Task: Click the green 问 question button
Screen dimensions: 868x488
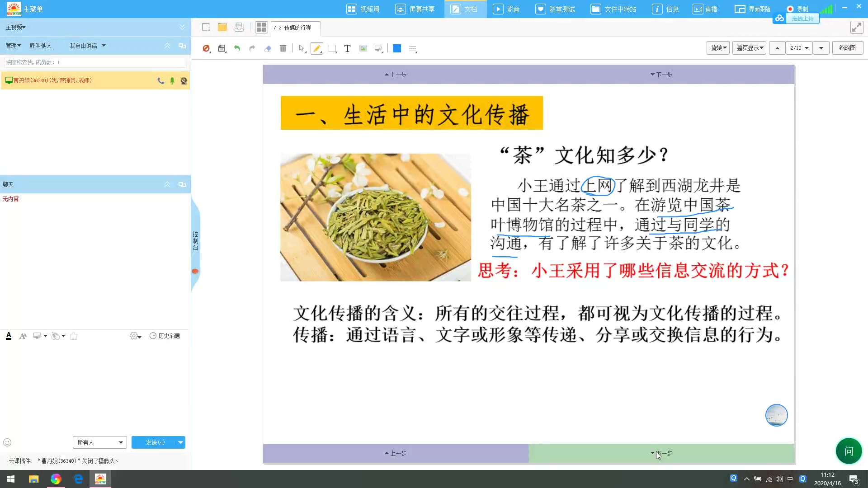Action: pyautogui.click(x=849, y=451)
